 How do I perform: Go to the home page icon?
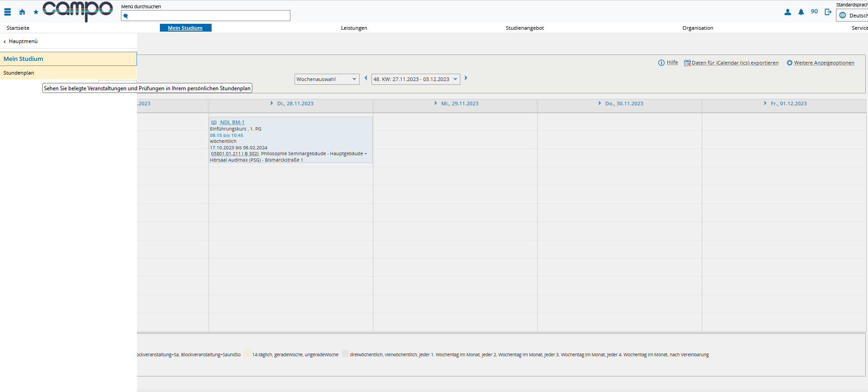(x=22, y=12)
